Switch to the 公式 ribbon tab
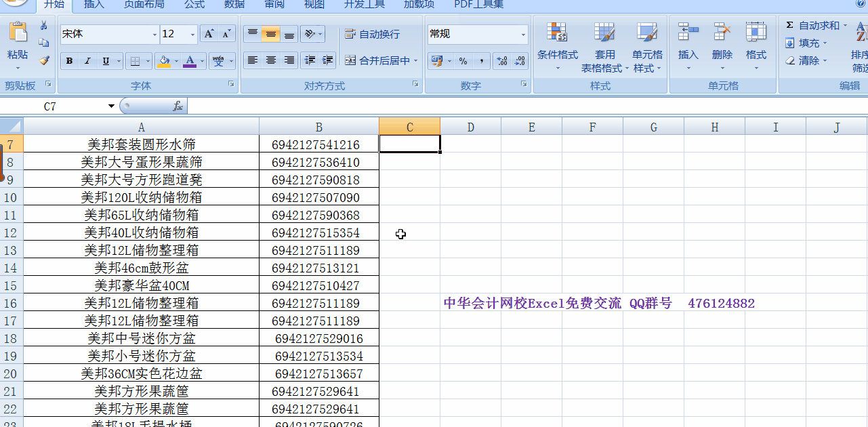868x427 pixels. pyautogui.click(x=194, y=4)
